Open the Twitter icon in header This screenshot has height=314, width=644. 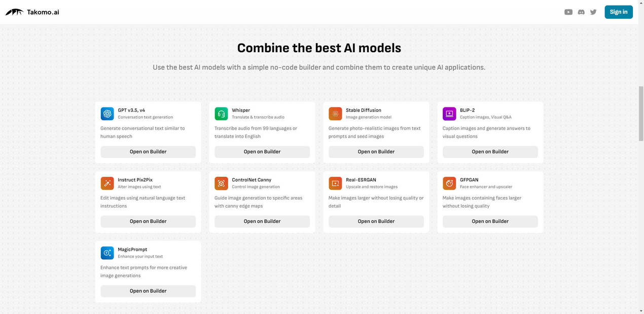[593, 12]
